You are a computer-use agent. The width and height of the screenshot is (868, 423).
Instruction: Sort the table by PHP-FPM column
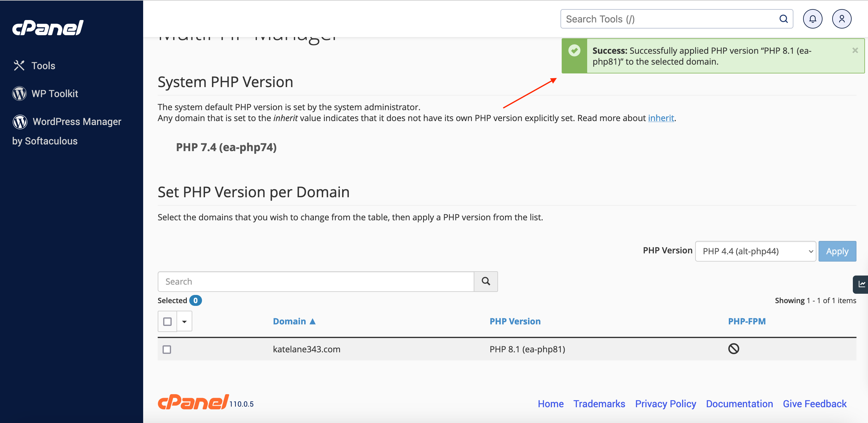coord(747,321)
